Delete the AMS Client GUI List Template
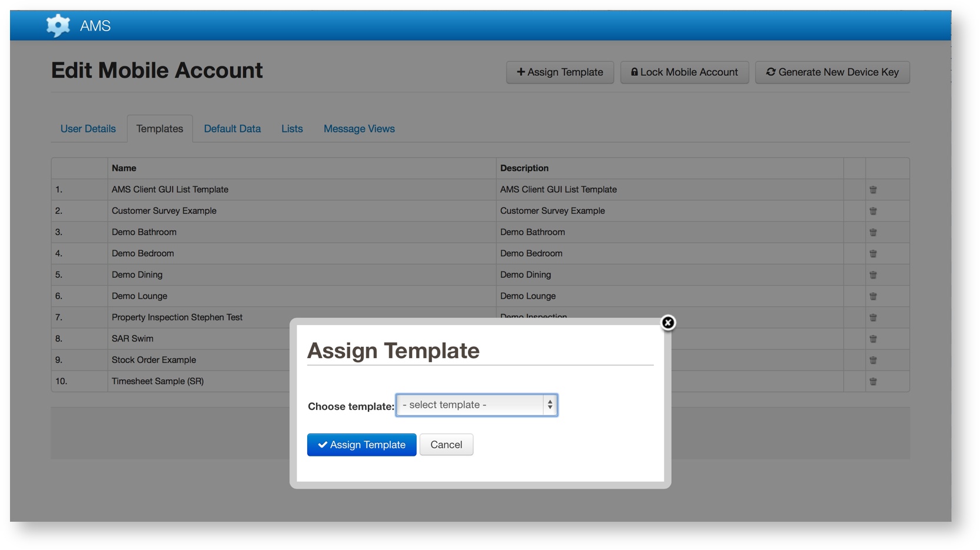Image resolution: width=980 pixels, height=550 pixels. 873,190
